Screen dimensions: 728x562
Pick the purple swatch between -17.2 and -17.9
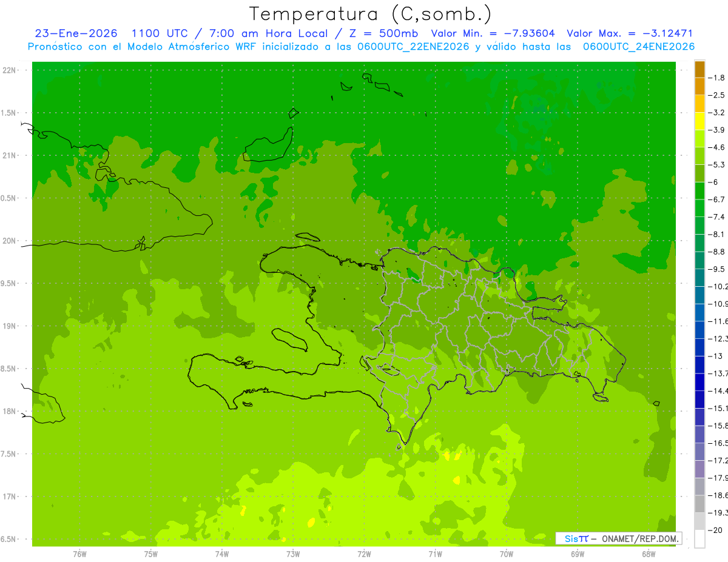click(x=699, y=469)
